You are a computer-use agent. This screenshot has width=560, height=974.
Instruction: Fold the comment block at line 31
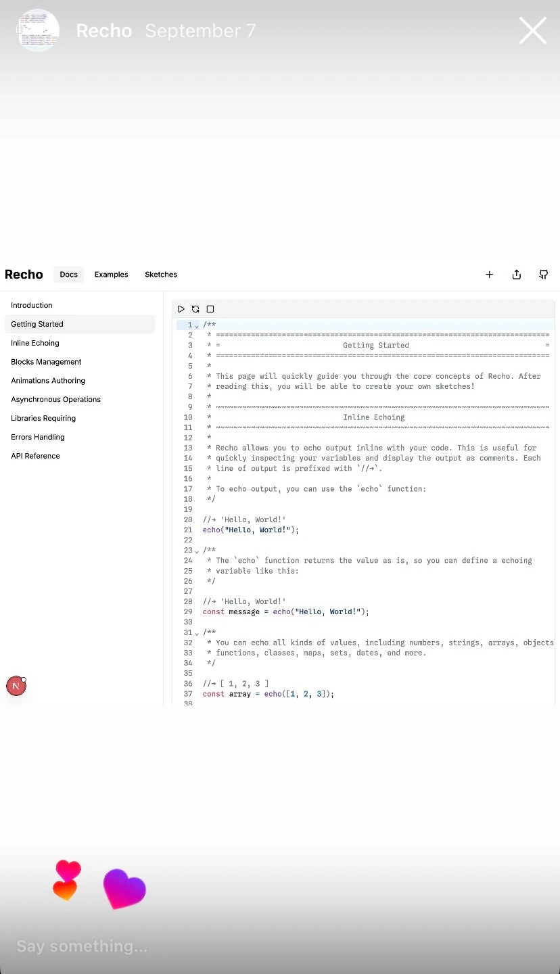pos(197,633)
